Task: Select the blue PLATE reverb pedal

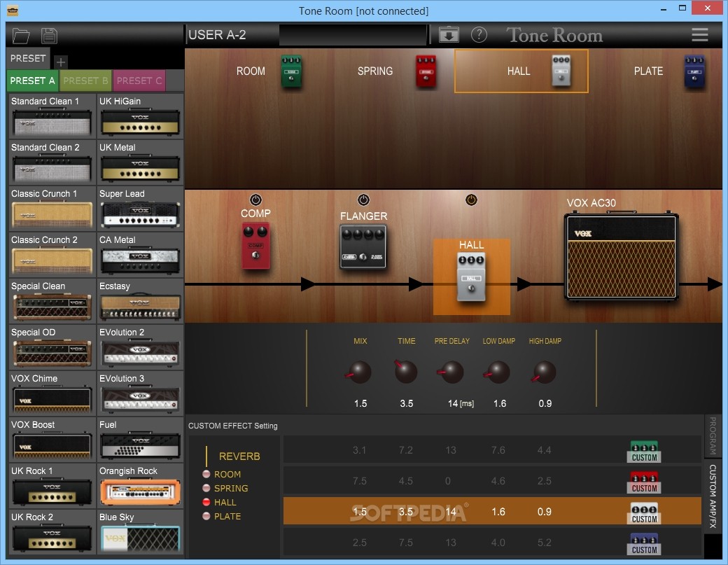Action: [x=694, y=71]
